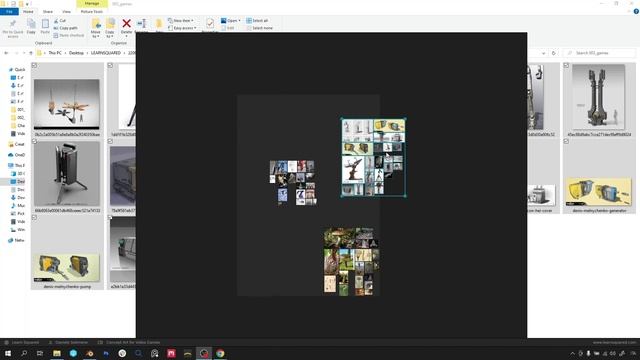Refresh the Explorer address bar
Viewport: 640px width, 360px height.
(x=553, y=53)
